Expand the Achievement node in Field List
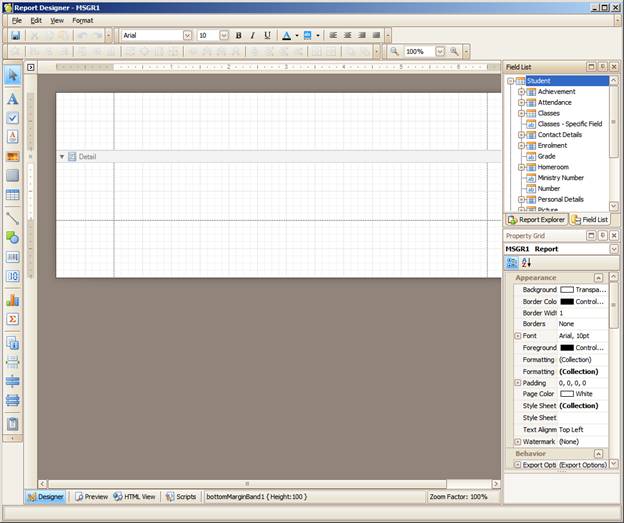 click(521, 92)
